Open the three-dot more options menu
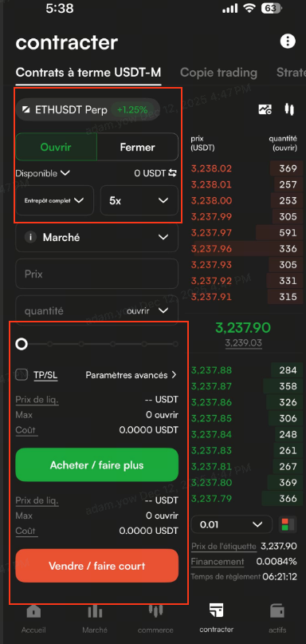The width and height of the screenshot is (306, 644). click(288, 41)
